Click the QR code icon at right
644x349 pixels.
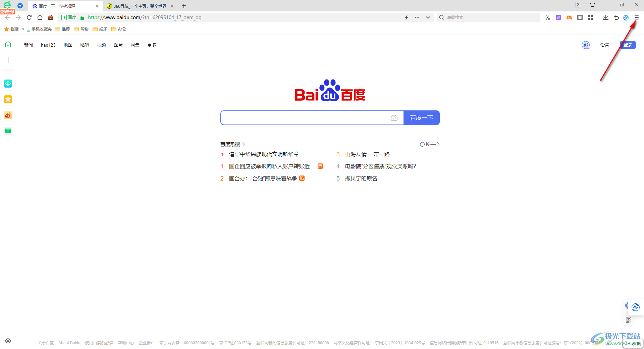point(629,320)
